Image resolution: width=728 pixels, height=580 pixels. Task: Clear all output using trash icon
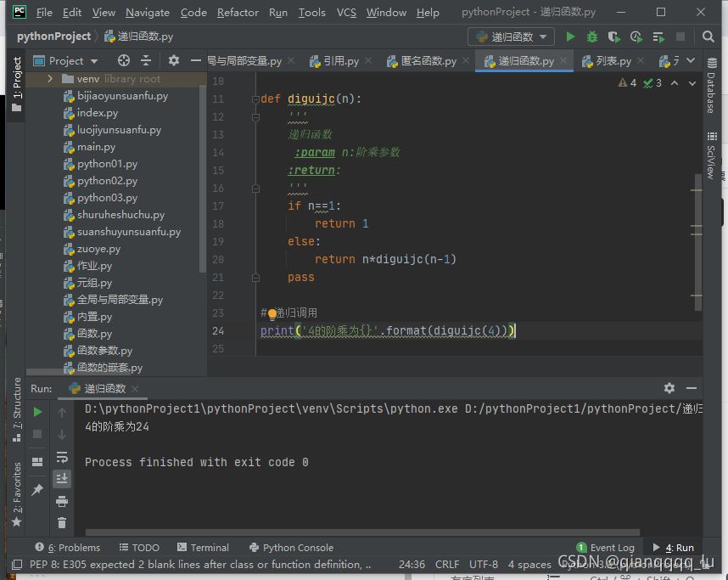(x=62, y=523)
